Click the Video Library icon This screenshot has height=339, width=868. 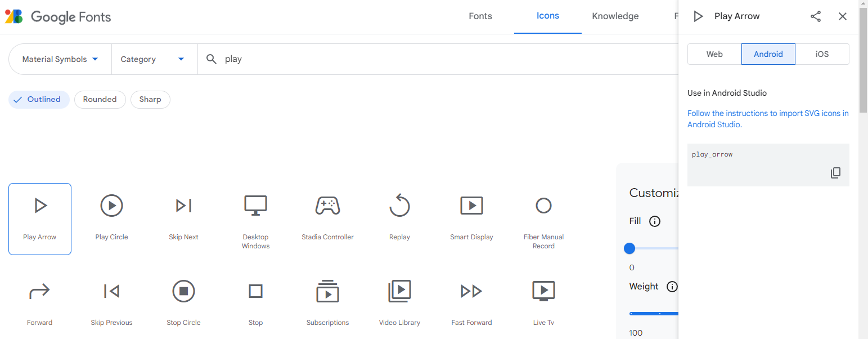[399, 304]
